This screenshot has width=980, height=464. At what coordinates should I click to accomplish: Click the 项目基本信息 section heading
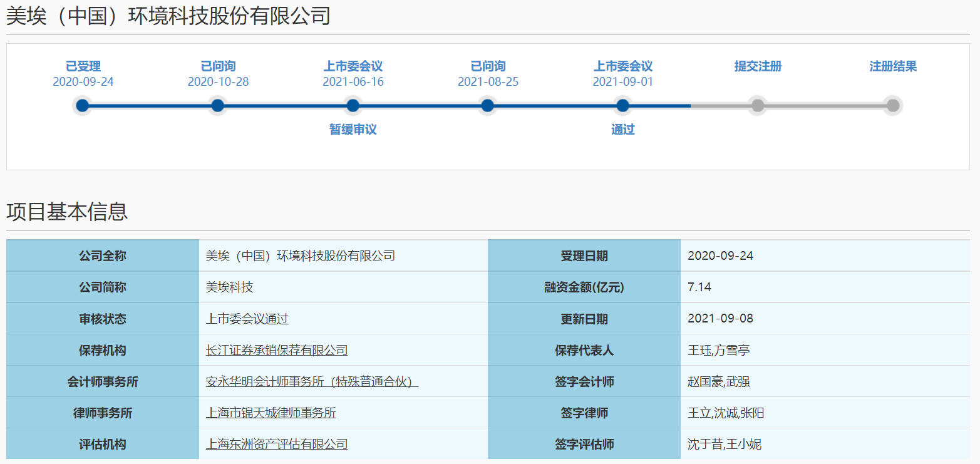pos(67,212)
